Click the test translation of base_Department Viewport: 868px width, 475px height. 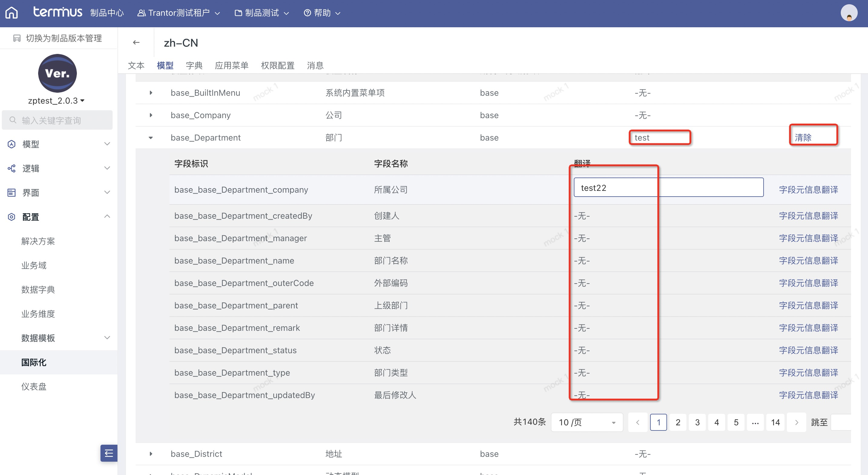click(642, 138)
